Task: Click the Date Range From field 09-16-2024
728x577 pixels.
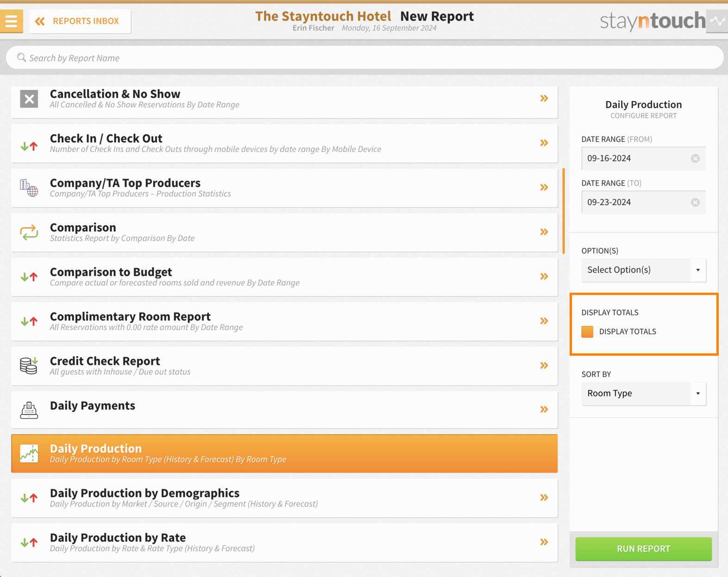Action: (643, 159)
